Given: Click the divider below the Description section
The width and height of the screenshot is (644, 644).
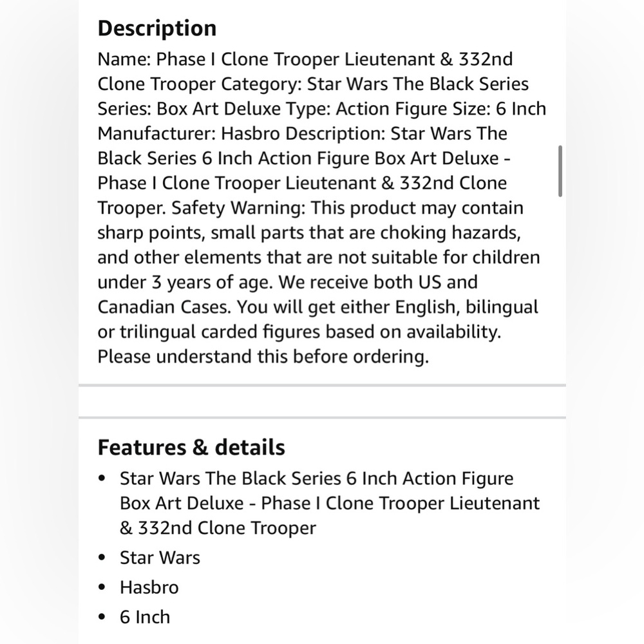Looking at the screenshot, I should (x=322, y=385).
